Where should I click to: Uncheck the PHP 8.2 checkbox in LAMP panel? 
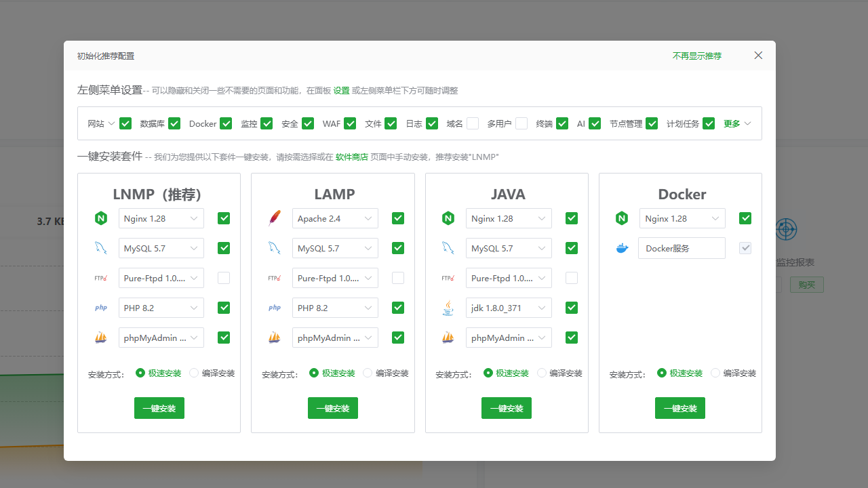398,308
